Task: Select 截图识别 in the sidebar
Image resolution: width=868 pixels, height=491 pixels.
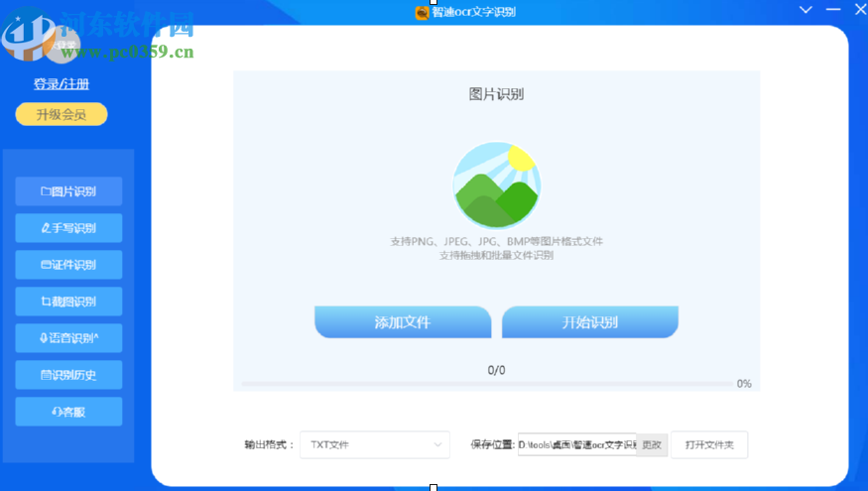Action: pos(68,302)
